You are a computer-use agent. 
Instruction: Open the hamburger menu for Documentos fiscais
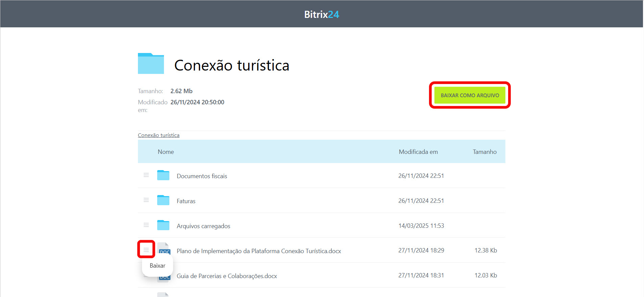tap(146, 175)
